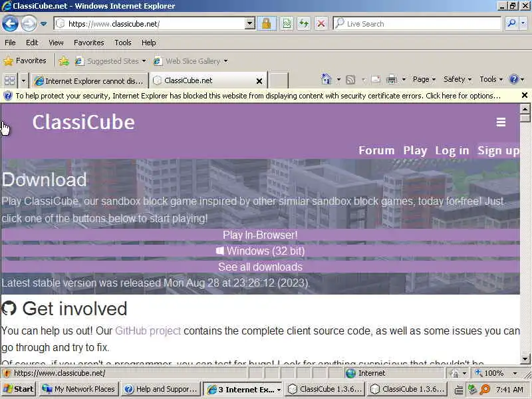Screen dimensions: 532x399
Task: Click the Play nav link
Action: tap(415, 150)
